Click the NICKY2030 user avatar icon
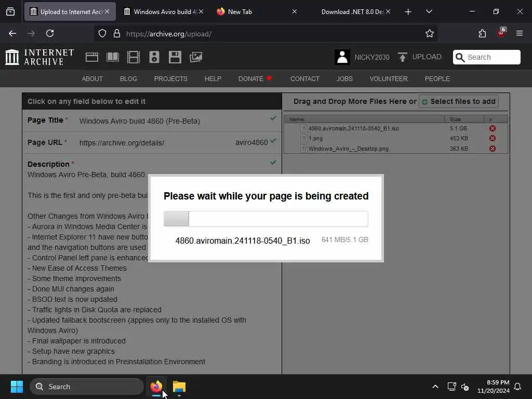Screen dimensions: 532x399 [342, 57]
